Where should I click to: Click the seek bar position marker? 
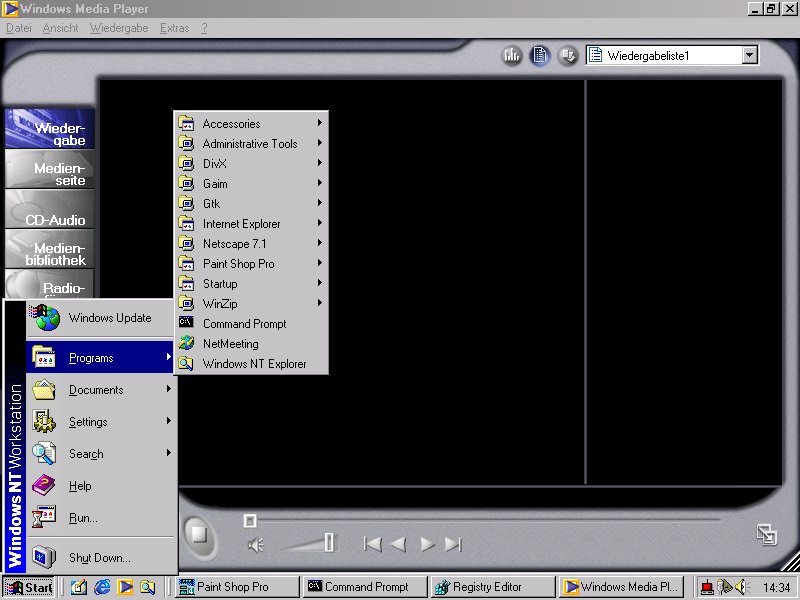coord(250,520)
